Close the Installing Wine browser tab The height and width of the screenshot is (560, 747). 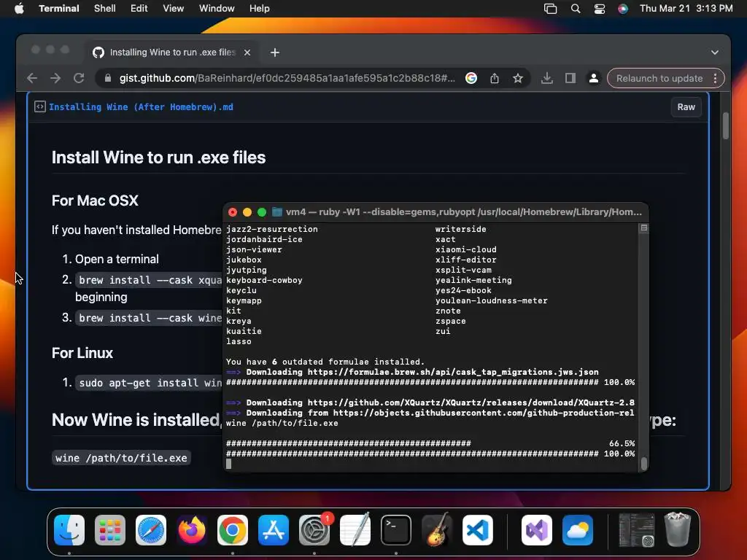pyautogui.click(x=247, y=52)
